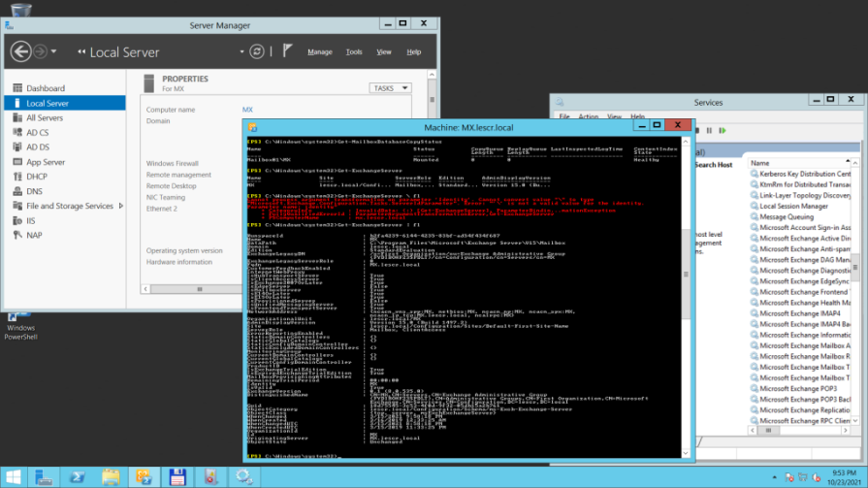Open File Explorer from the taskbar
The height and width of the screenshot is (488, 868).
[111, 477]
